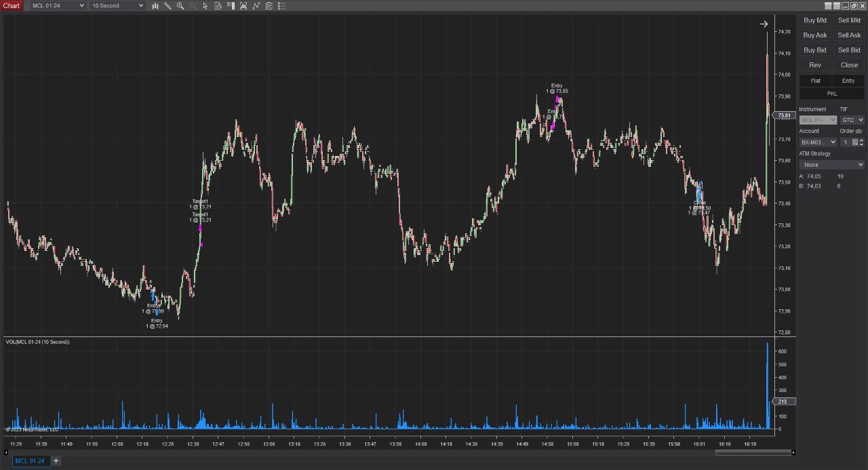Viewport: 868px width, 470px height.
Task: Toggle the chart trader panel icon
Action: coord(231,5)
